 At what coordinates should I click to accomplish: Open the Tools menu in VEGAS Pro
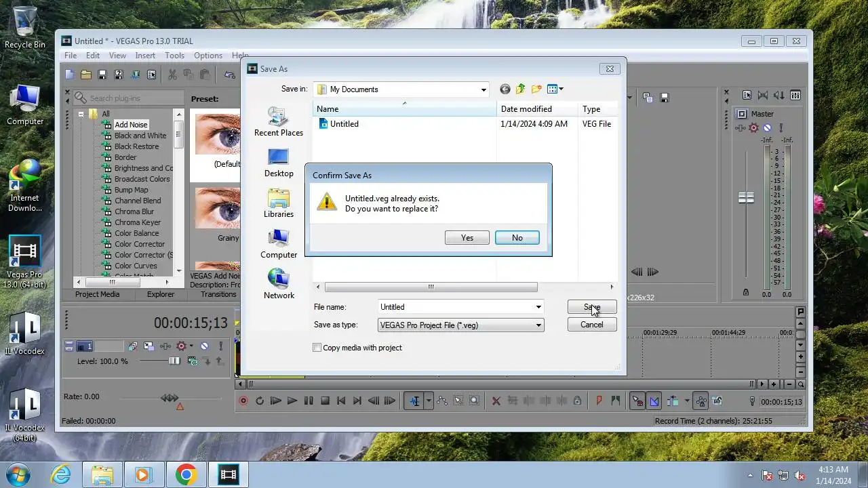(x=174, y=56)
